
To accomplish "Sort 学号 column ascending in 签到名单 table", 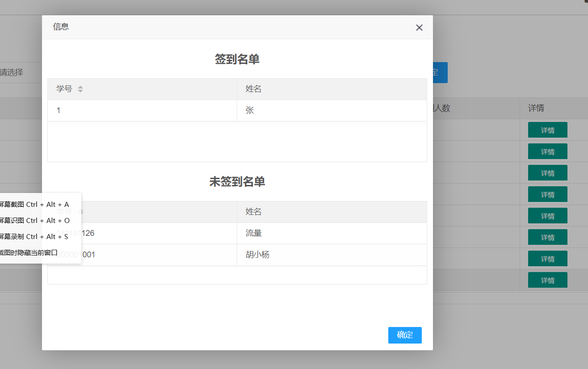I will pos(80,87).
